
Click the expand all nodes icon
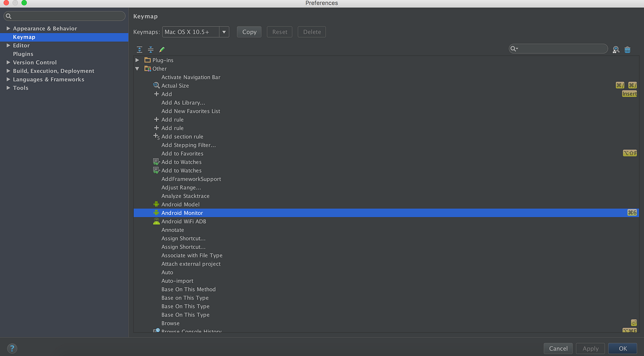(139, 49)
